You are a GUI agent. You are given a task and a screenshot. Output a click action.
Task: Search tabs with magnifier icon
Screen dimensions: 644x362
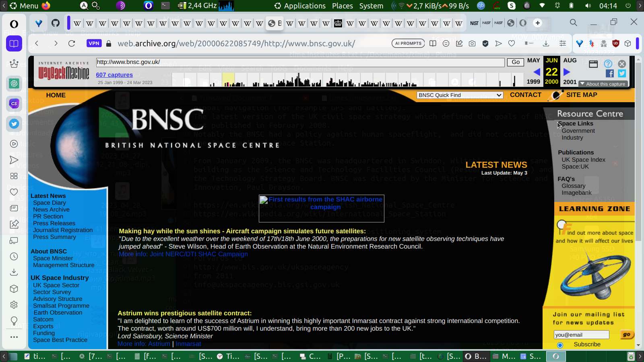(x=574, y=23)
